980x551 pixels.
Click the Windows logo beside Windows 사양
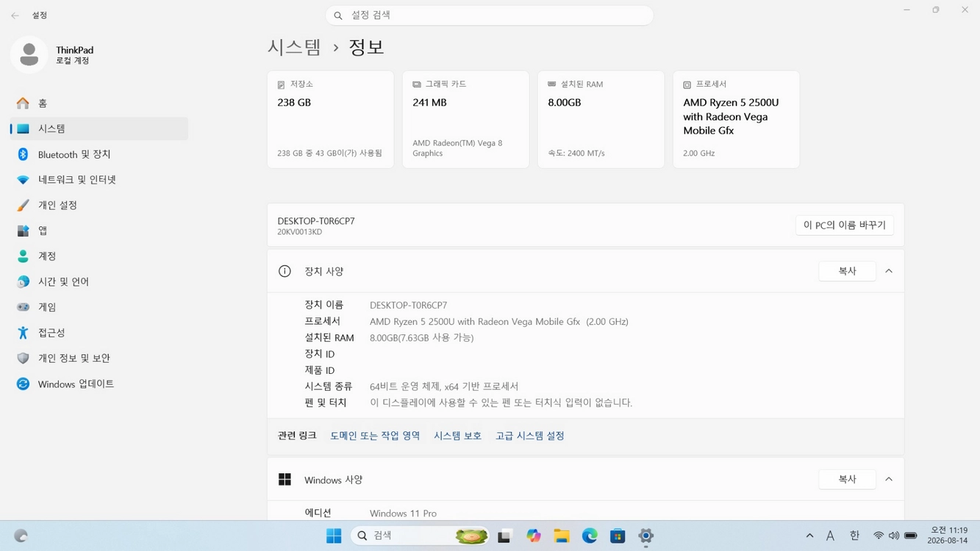pos(285,480)
